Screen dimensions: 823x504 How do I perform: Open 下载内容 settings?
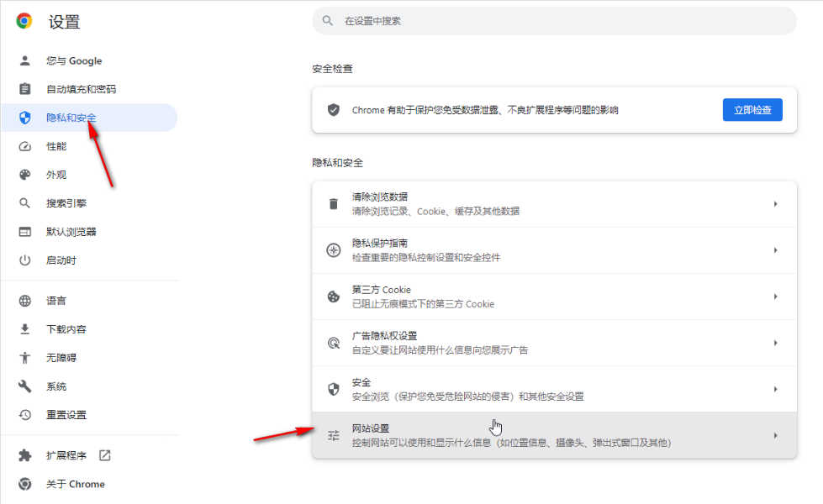point(66,329)
